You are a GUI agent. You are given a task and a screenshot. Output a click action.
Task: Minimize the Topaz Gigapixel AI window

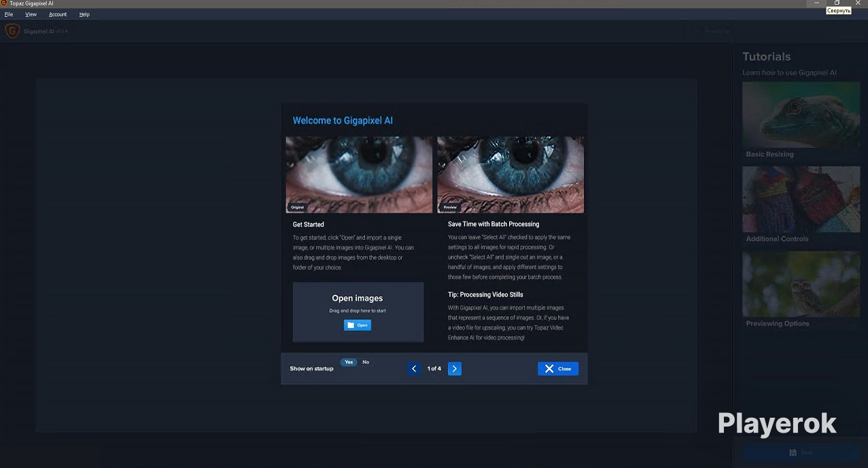(817, 3)
